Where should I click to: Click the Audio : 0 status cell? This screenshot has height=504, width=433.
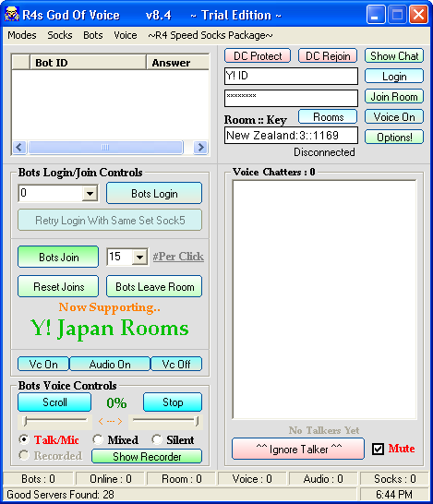click(323, 478)
